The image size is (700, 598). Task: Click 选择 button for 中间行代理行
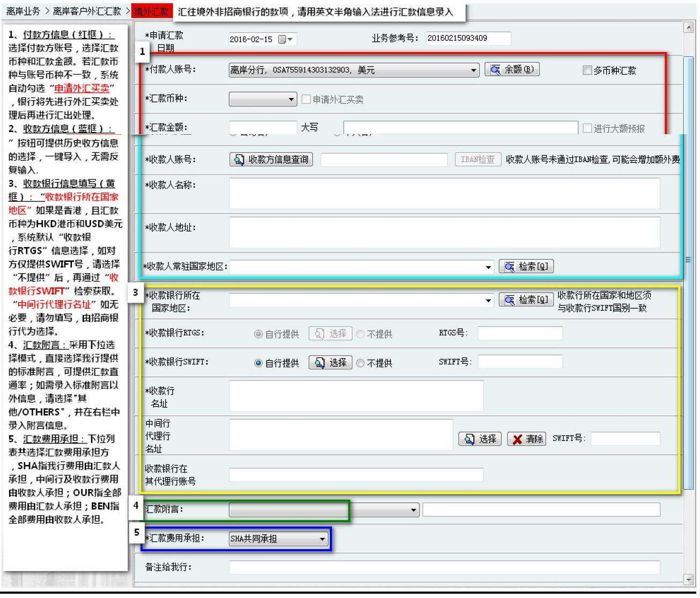click(480, 439)
